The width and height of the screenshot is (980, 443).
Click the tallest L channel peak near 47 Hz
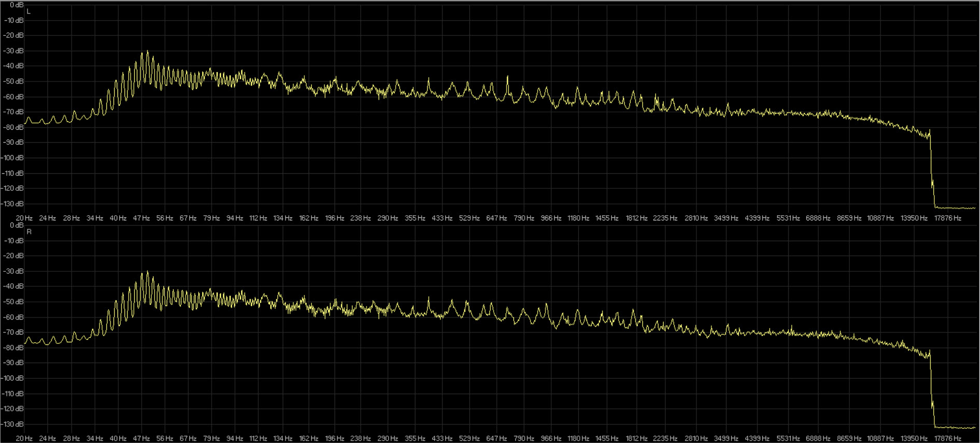[x=147, y=52]
